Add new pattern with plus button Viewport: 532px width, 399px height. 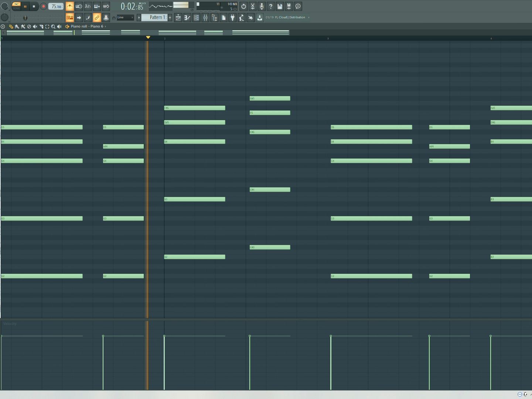pyautogui.click(x=170, y=17)
